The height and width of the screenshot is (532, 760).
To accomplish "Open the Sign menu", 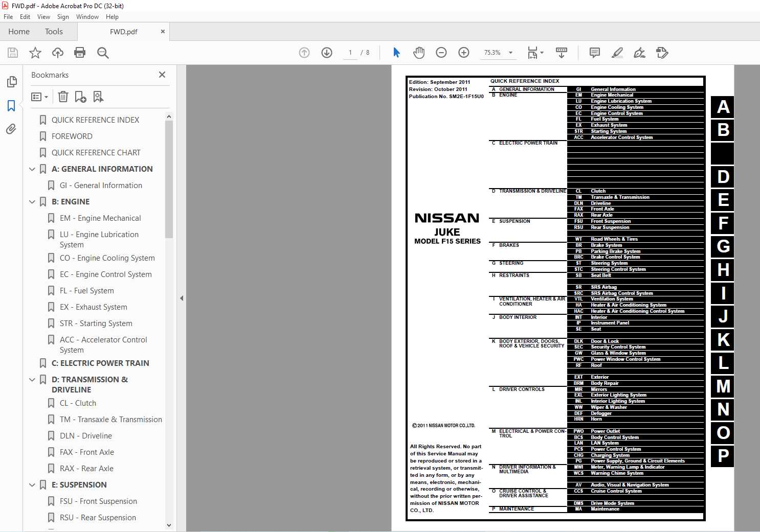I will [63, 17].
